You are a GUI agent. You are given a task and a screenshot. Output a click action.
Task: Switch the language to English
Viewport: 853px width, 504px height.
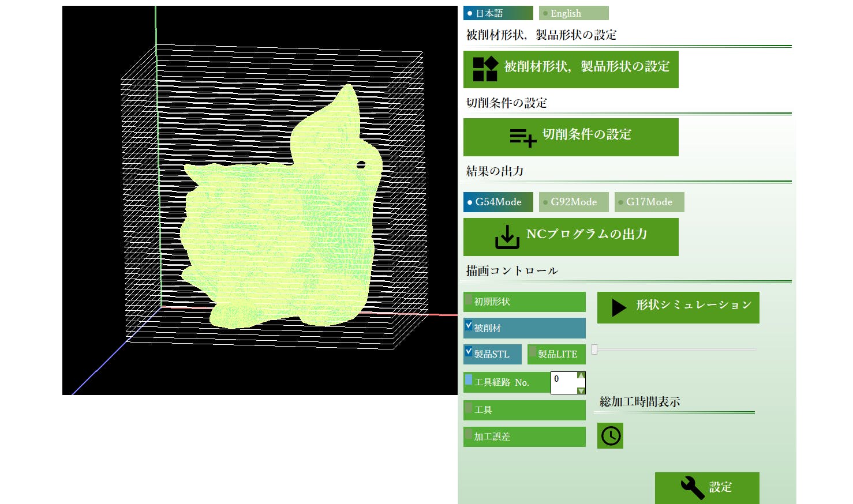click(x=574, y=13)
